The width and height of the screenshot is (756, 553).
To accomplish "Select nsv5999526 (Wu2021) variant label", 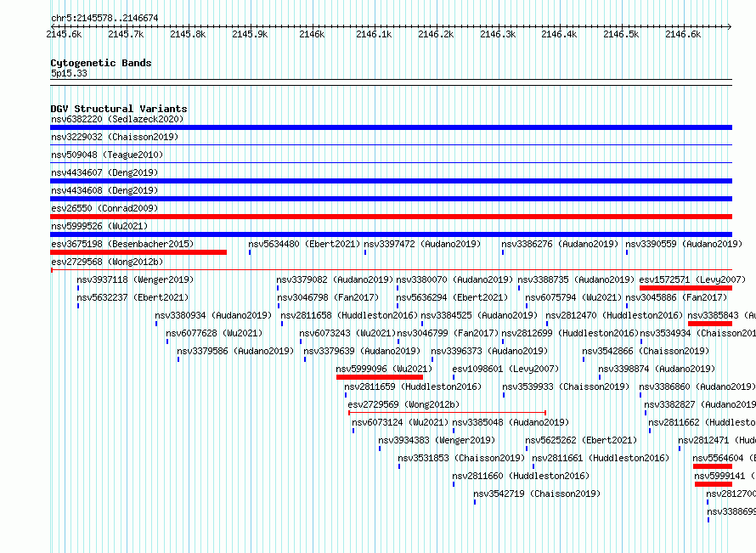I will (x=99, y=226).
